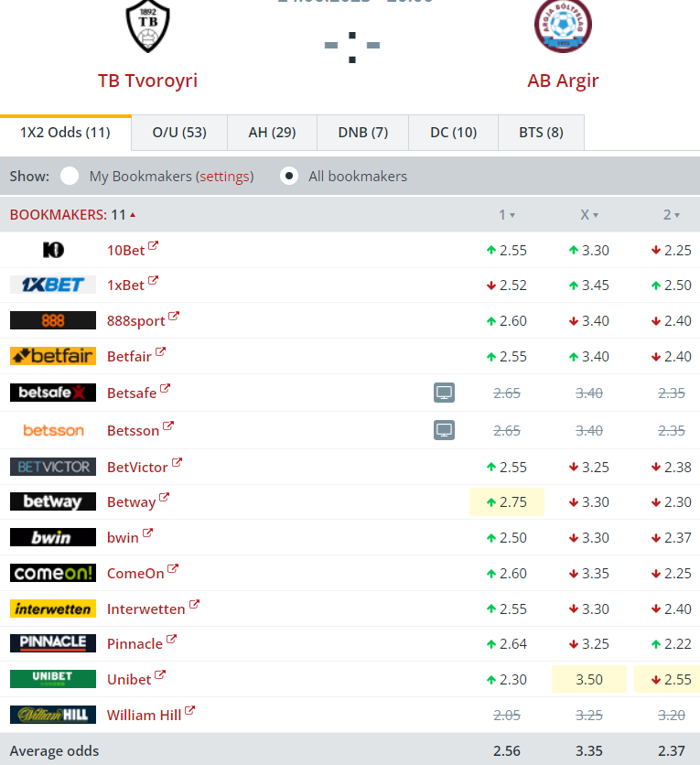Screen dimensions: 700x765
Task: Click the live stream monitor icon for Betsson
Action: (444, 430)
